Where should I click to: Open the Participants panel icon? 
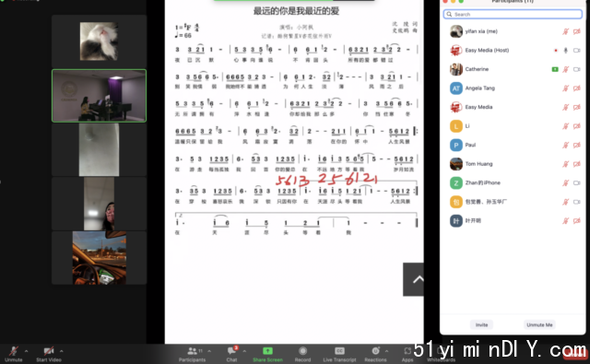pos(193,351)
